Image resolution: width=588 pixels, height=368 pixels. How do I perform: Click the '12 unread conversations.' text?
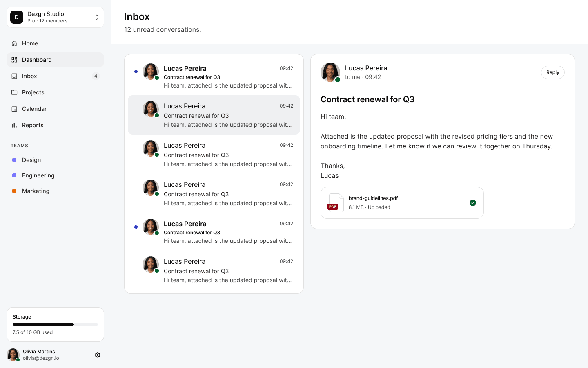point(163,29)
